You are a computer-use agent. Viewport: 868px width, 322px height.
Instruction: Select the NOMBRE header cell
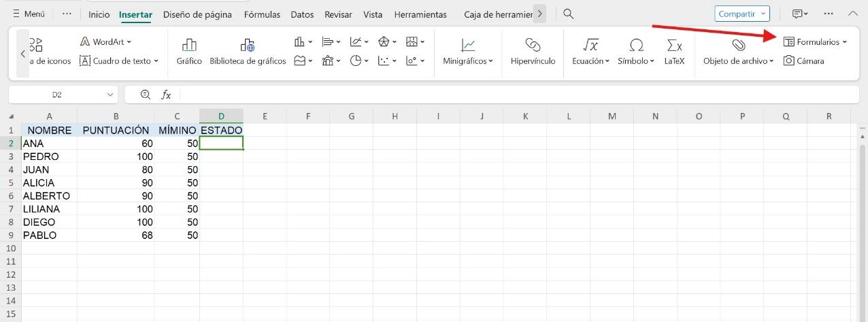click(50, 130)
